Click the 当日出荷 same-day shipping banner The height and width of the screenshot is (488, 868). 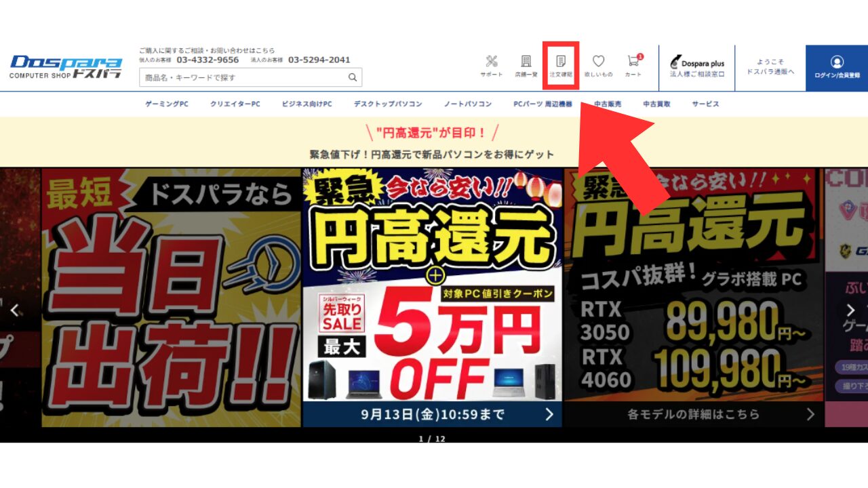point(171,298)
